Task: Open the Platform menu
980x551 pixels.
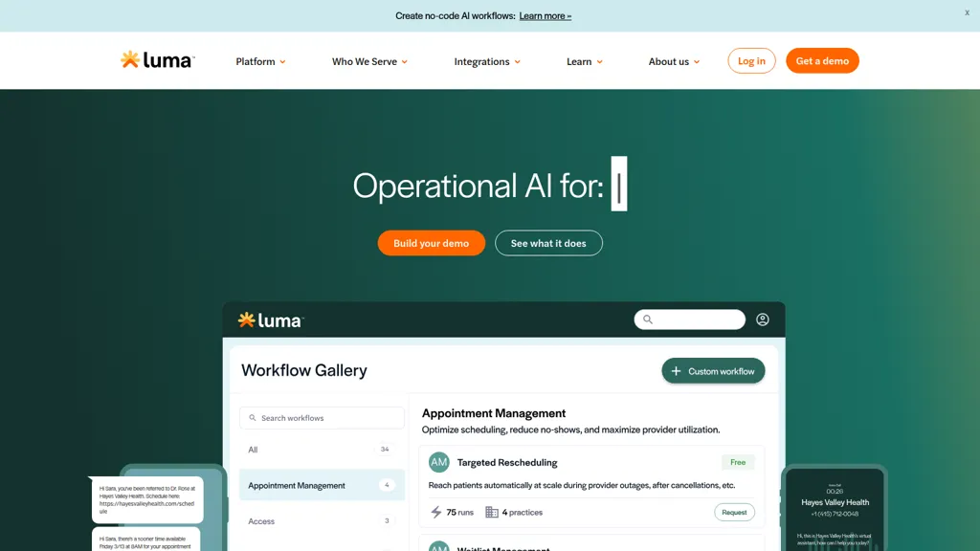Action: click(x=260, y=61)
